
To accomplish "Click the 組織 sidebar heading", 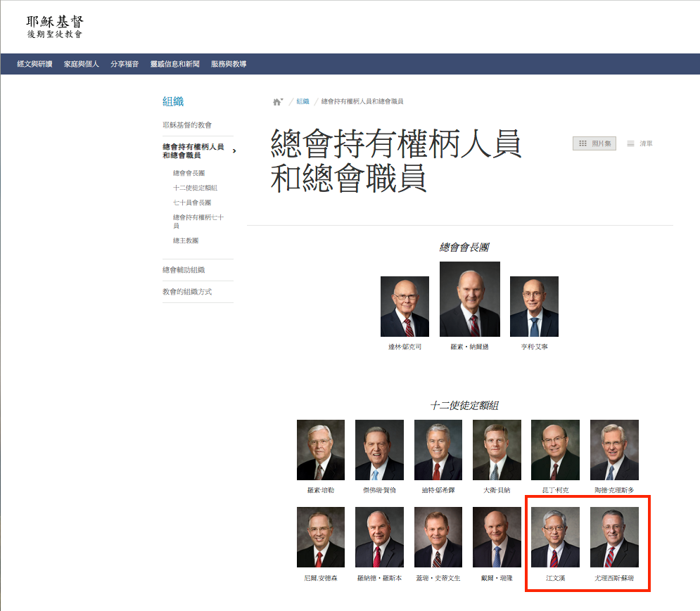I will [x=173, y=101].
